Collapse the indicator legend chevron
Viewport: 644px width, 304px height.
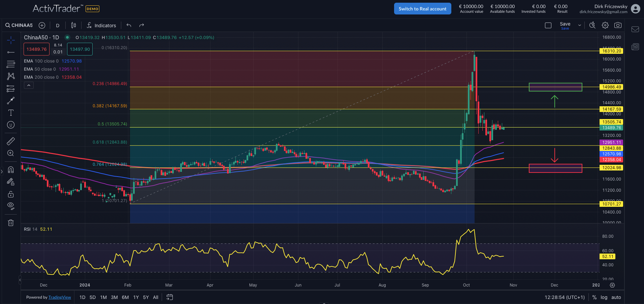(x=29, y=85)
